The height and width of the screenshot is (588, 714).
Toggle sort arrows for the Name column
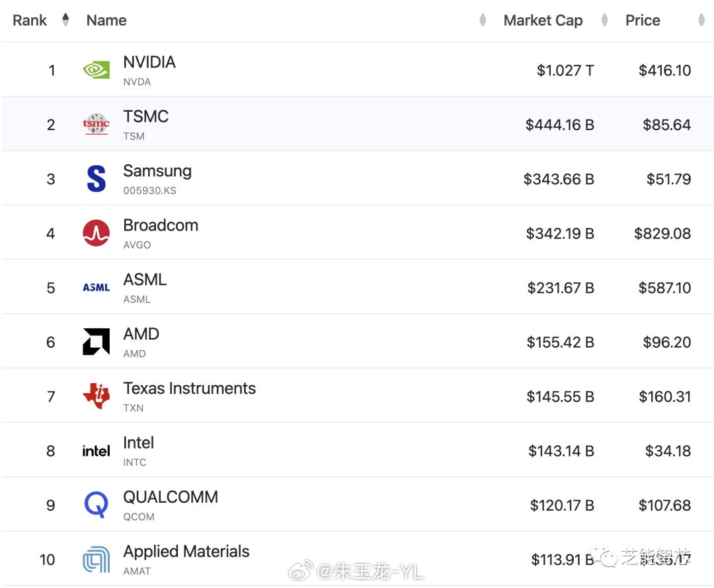(x=483, y=20)
